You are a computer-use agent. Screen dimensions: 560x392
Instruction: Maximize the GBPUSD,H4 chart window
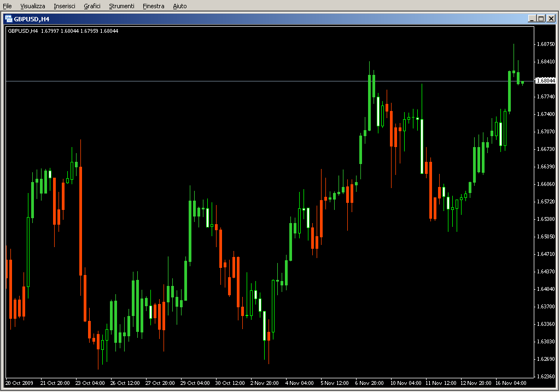[541, 19]
